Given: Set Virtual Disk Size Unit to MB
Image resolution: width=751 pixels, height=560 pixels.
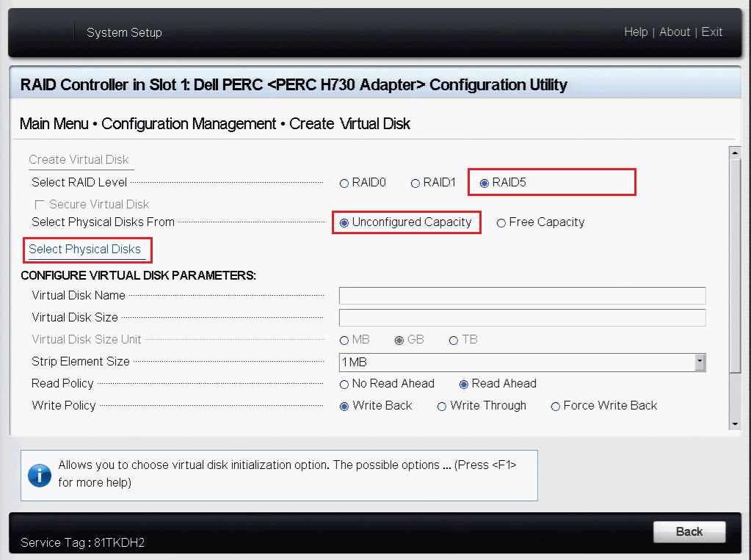Looking at the screenshot, I should coord(343,339).
